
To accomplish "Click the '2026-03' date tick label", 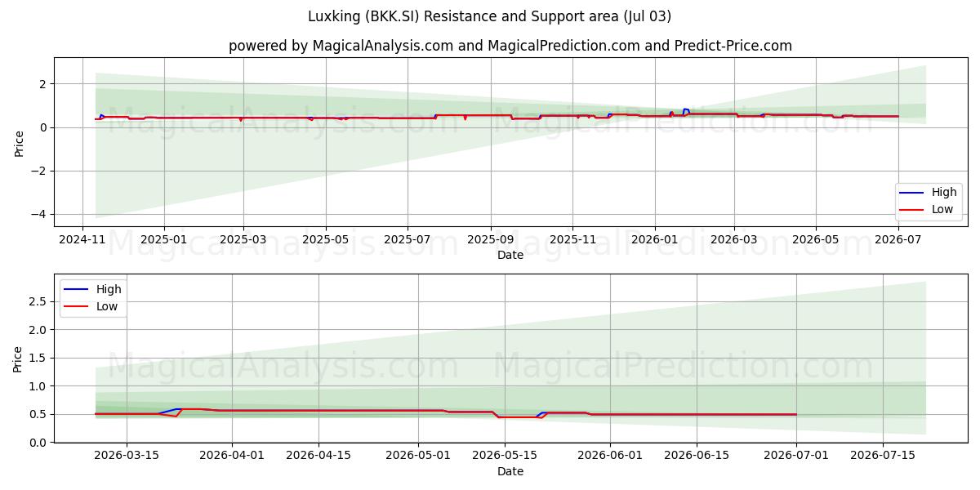I will click(x=733, y=240).
